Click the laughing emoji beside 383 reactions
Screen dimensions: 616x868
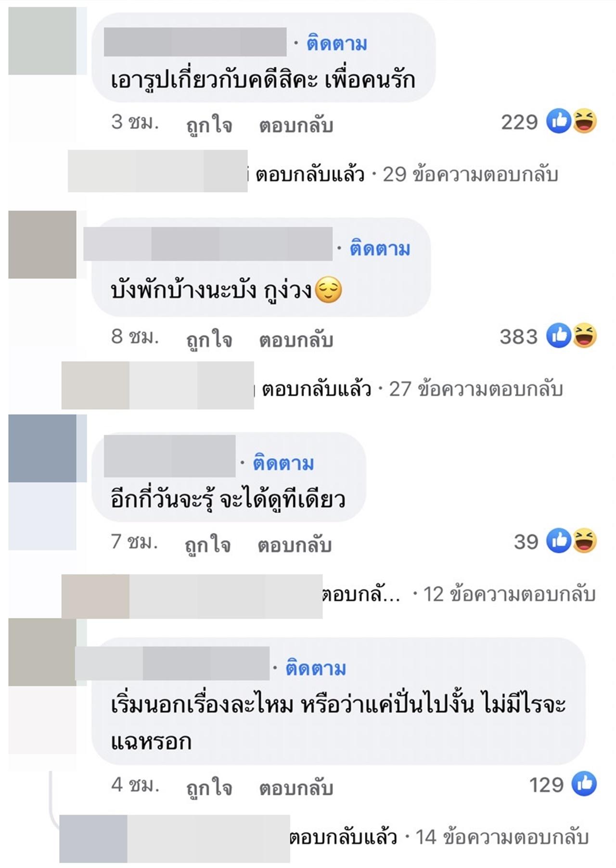tap(584, 336)
